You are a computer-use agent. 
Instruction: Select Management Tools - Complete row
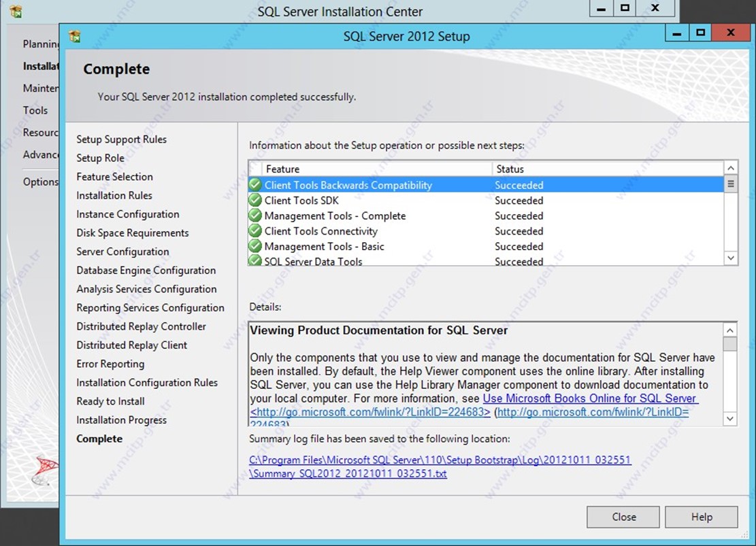[486, 216]
